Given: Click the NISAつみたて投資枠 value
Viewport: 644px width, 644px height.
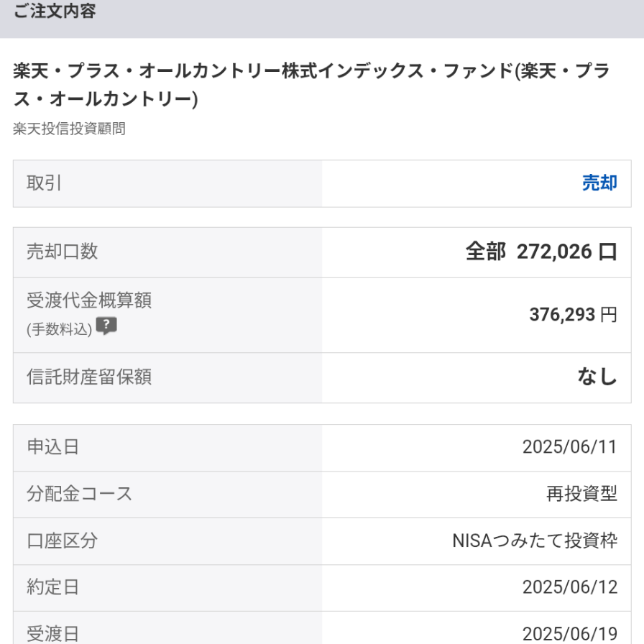Looking at the screenshot, I should 534,540.
